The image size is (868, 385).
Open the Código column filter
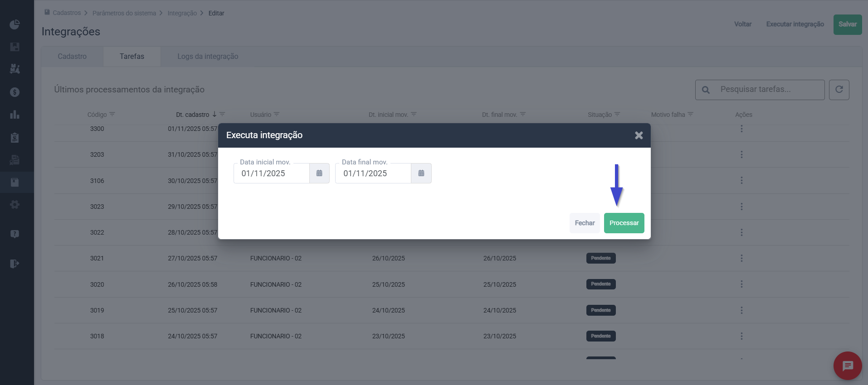click(x=112, y=114)
